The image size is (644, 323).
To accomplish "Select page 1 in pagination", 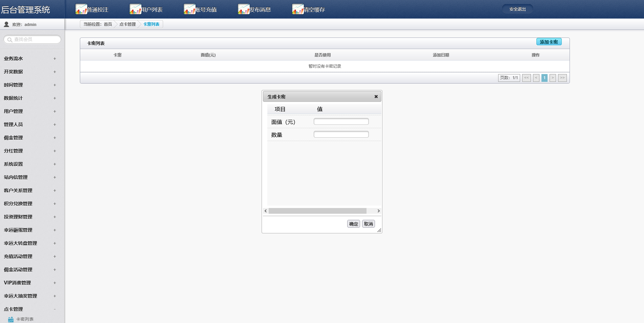I will (x=545, y=78).
